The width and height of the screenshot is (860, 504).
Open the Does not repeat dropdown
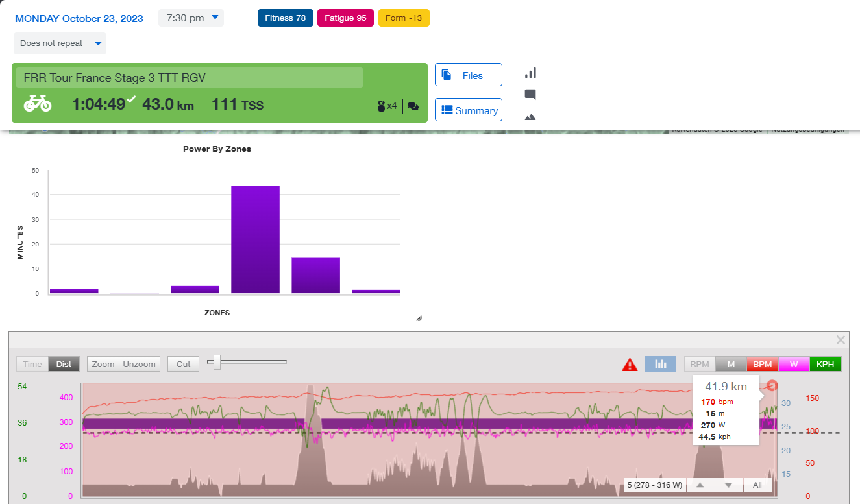coord(60,43)
